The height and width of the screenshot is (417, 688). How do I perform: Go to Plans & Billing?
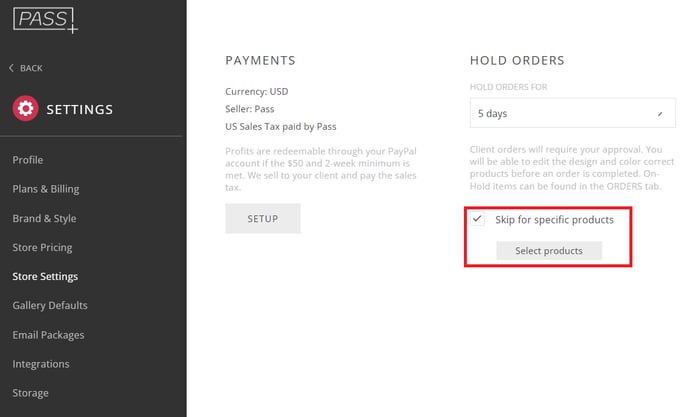[46, 189]
